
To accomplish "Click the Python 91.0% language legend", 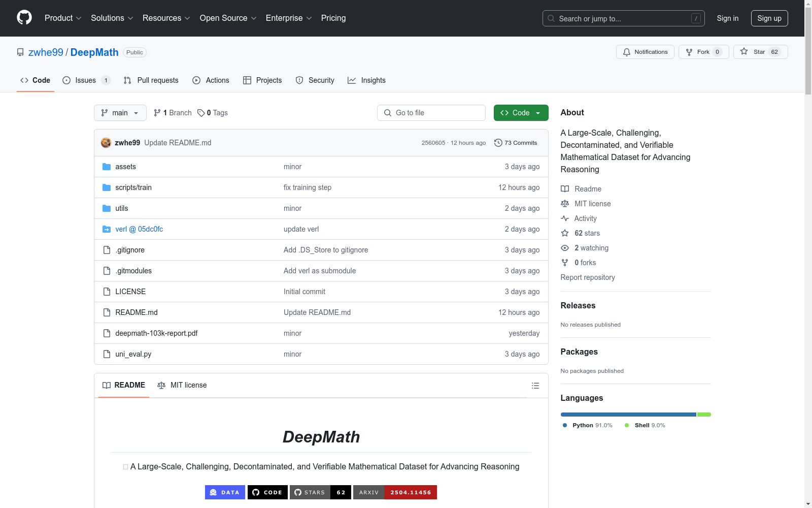I will tap(588, 425).
